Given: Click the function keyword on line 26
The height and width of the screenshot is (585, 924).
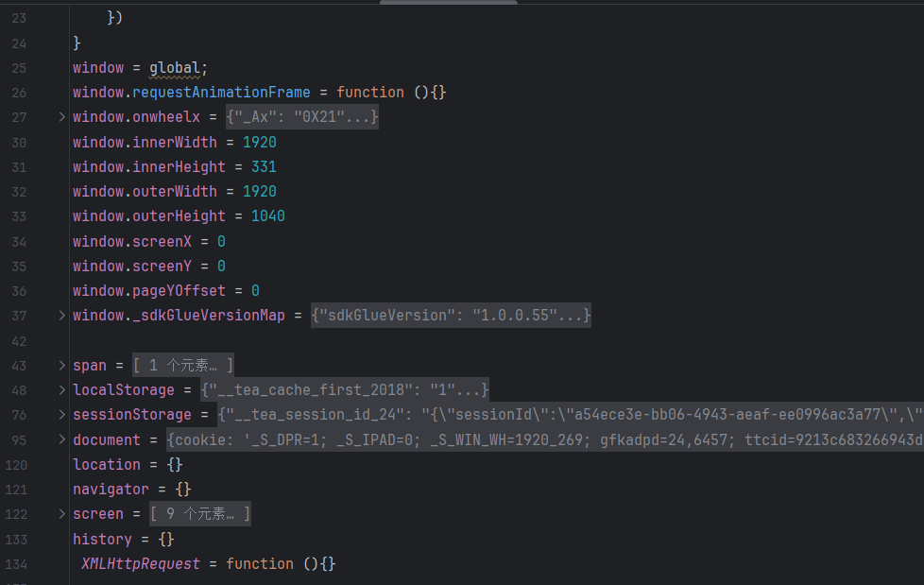Looking at the screenshot, I should click(370, 93).
